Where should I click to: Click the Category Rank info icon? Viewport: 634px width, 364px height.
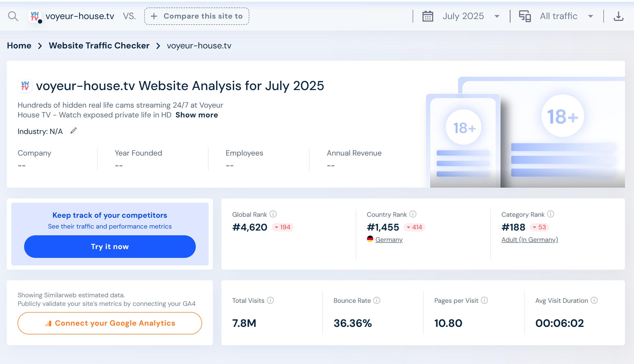[551, 214]
